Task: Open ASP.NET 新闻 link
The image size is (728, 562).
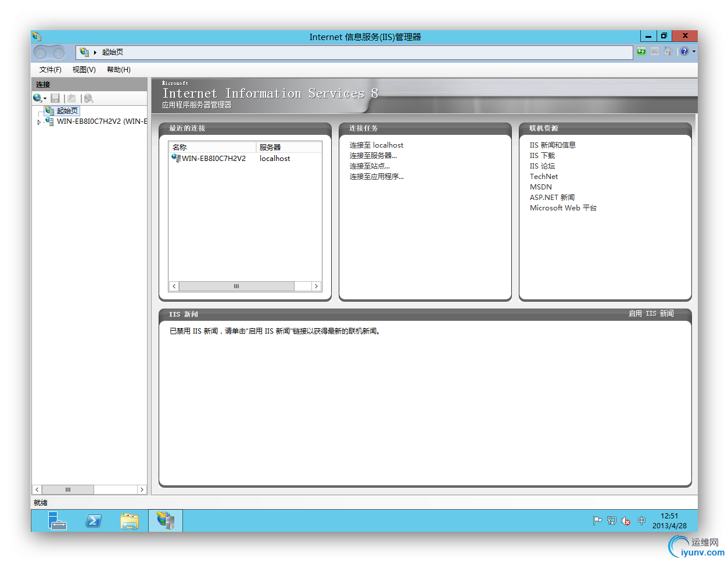Action: click(552, 198)
